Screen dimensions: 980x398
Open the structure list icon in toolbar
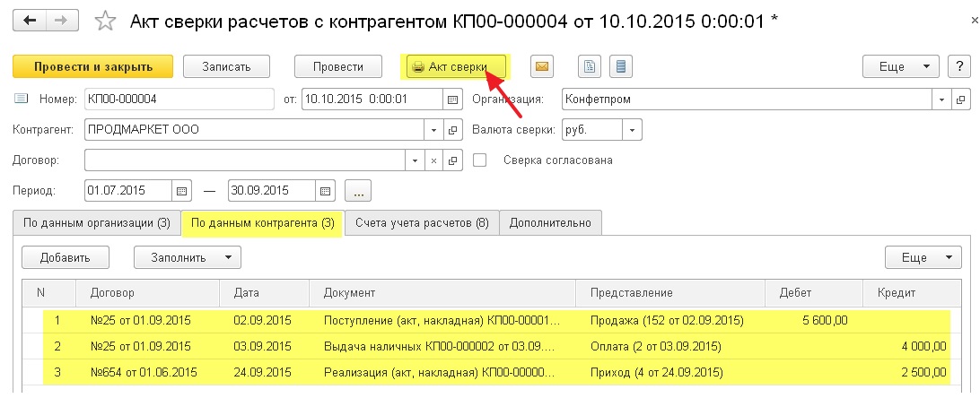[x=621, y=66]
